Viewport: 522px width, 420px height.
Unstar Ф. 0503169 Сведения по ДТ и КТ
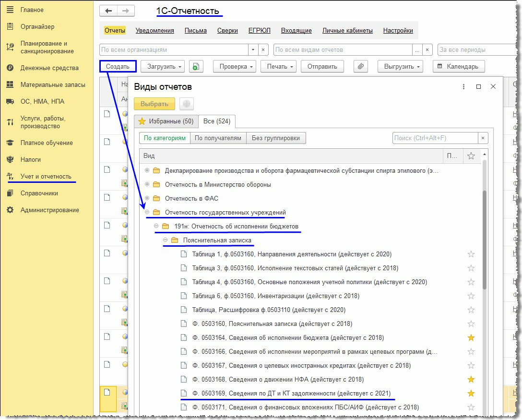[x=471, y=393]
